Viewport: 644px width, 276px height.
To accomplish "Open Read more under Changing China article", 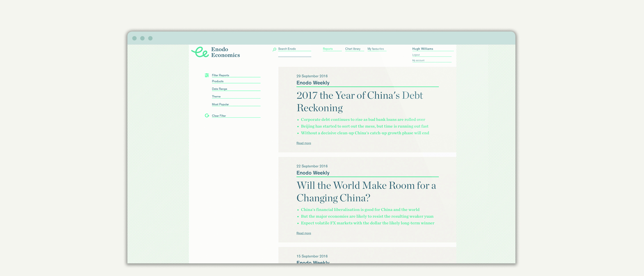I will pyautogui.click(x=304, y=233).
